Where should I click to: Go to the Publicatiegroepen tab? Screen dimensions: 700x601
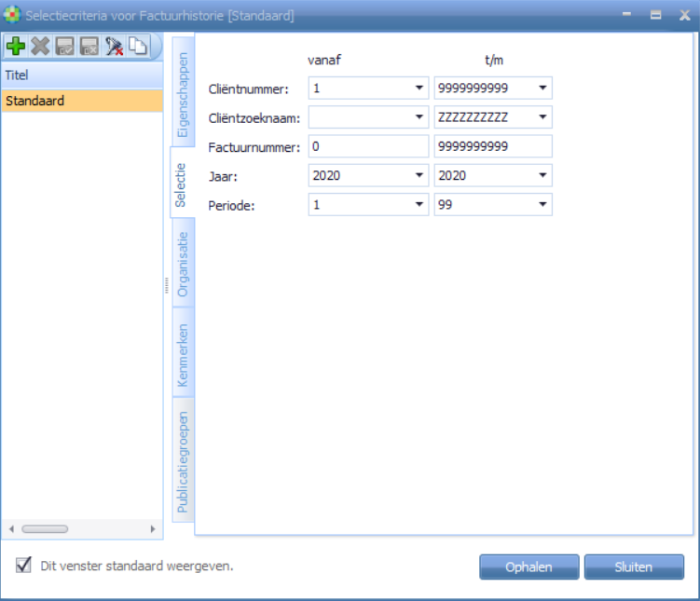(x=183, y=462)
